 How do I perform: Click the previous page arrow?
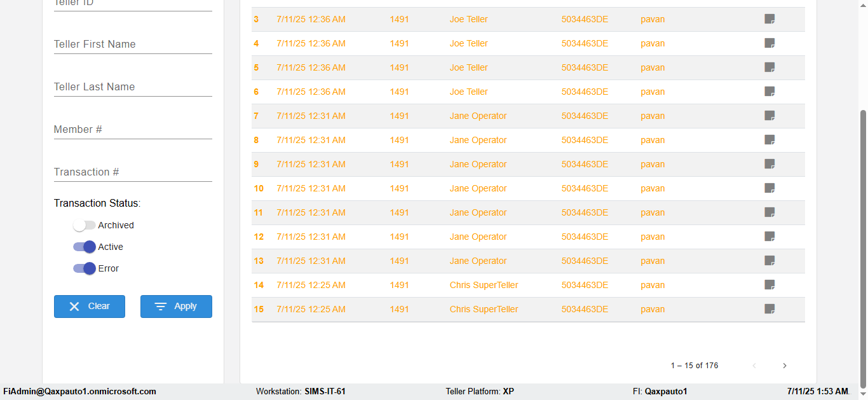[754, 366]
